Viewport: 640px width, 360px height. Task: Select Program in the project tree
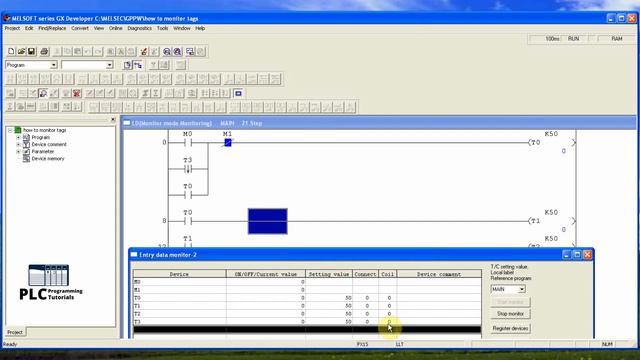pyautogui.click(x=41, y=138)
